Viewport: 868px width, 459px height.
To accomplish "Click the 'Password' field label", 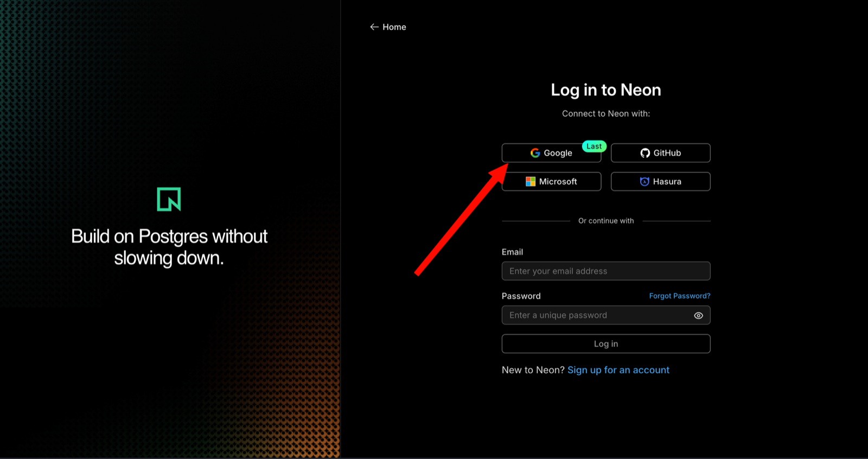I will (521, 296).
